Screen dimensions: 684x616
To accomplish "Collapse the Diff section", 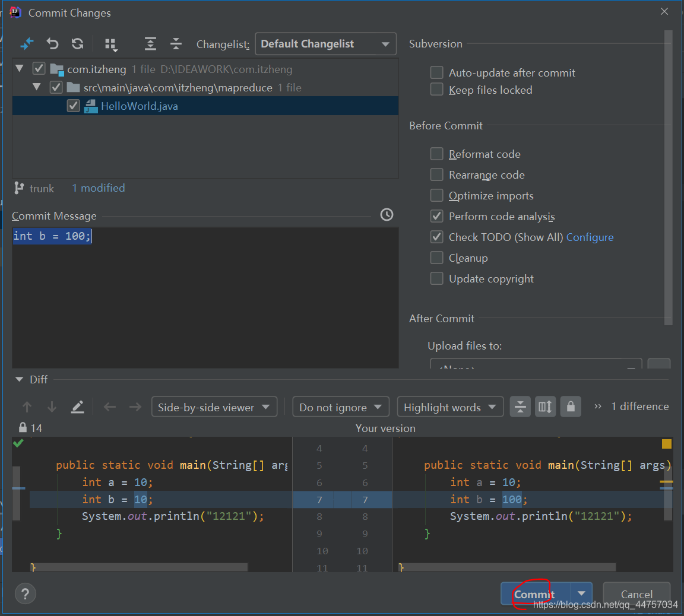I will pos(19,380).
